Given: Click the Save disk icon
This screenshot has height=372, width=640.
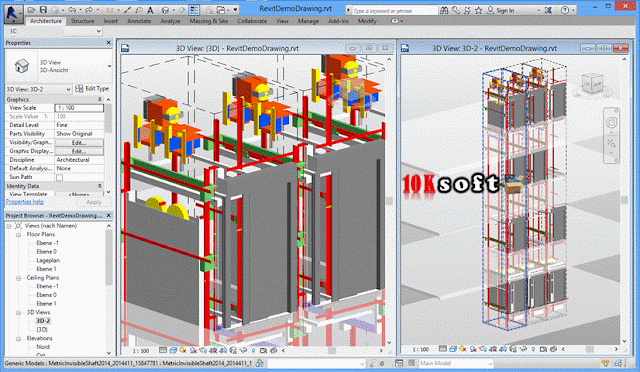Looking at the screenshot, I should tap(43, 10).
